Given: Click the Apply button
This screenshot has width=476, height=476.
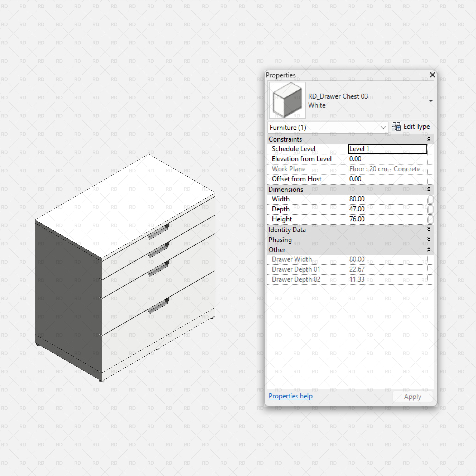Looking at the screenshot, I should click(x=412, y=396).
